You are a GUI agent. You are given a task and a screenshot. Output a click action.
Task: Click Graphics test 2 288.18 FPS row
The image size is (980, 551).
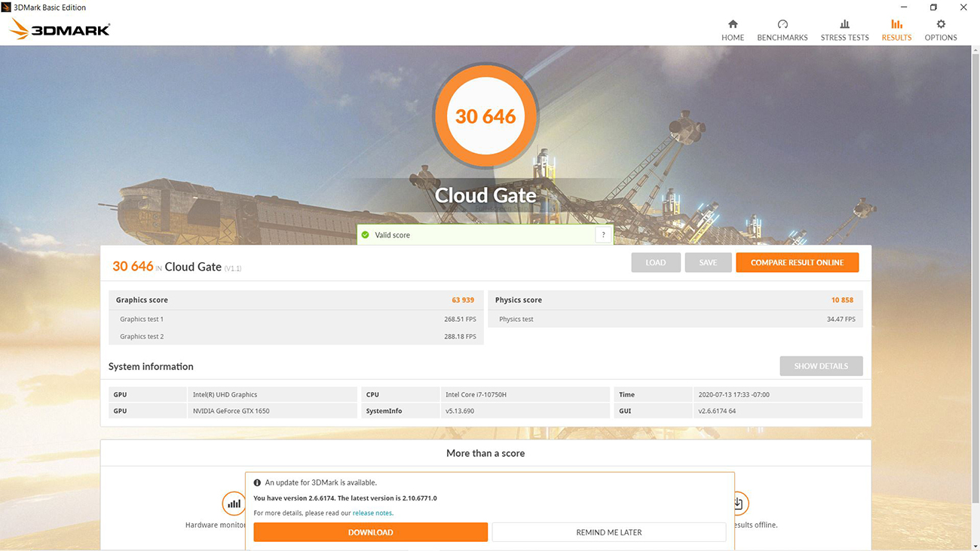pyautogui.click(x=296, y=336)
